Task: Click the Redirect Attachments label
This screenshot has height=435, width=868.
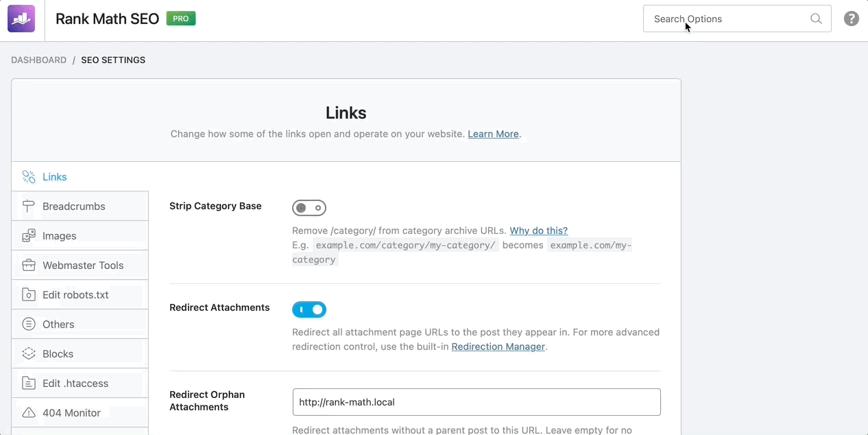Action: click(x=219, y=307)
